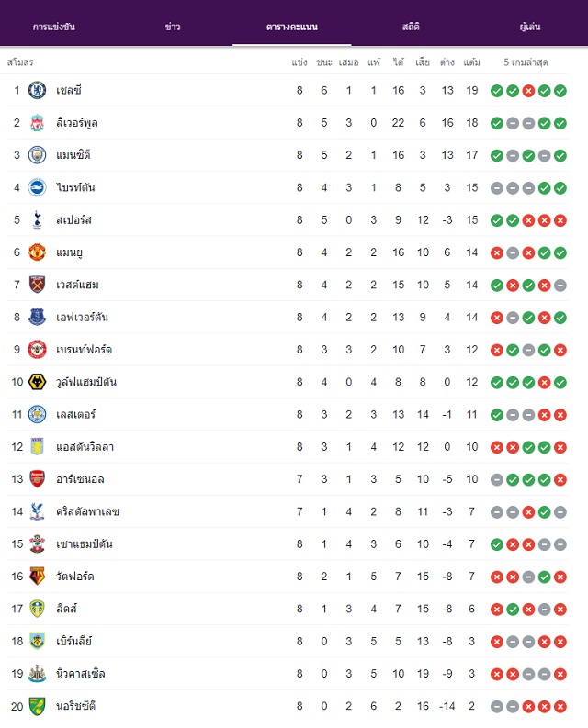Click the Tottenham Spurs cockerel crest
The height and width of the screenshot is (728, 588).
click(x=37, y=220)
